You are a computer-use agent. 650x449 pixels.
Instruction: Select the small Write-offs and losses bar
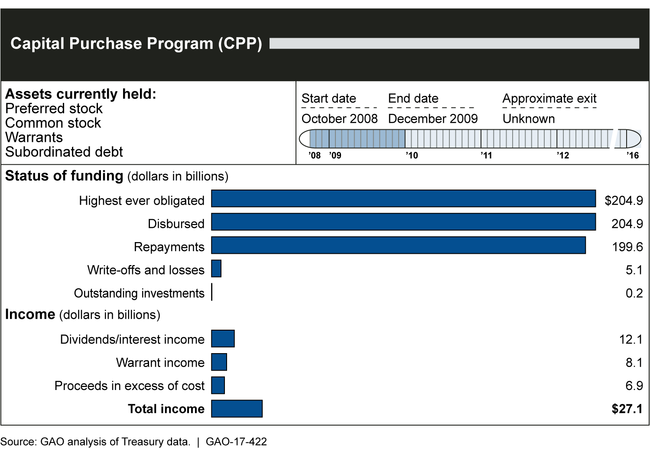coord(216,269)
